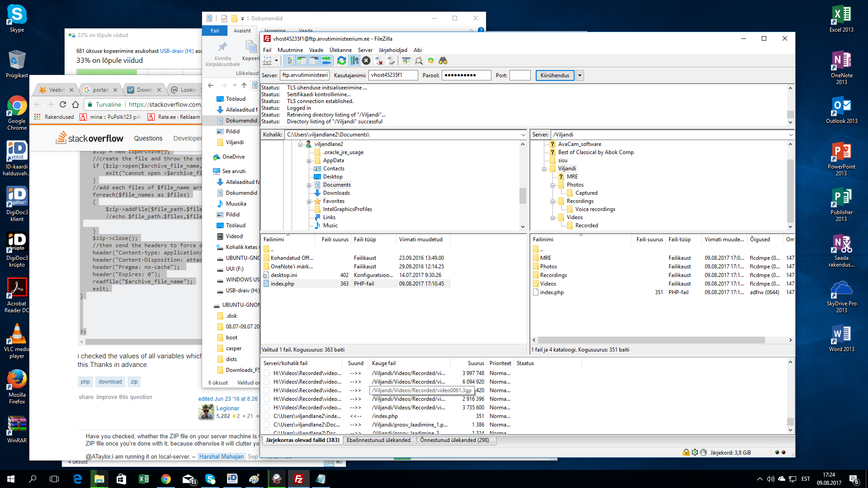
Task: Open the Kiirühendus history dropdown arrow
Action: tap(580, 75)
